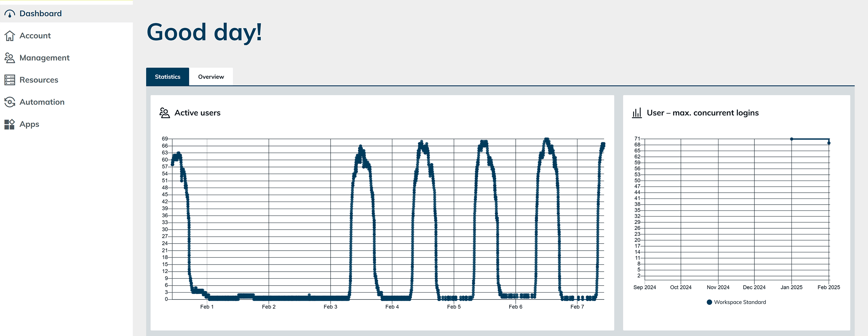Click Workspace Standard legend text

point(740,302)
